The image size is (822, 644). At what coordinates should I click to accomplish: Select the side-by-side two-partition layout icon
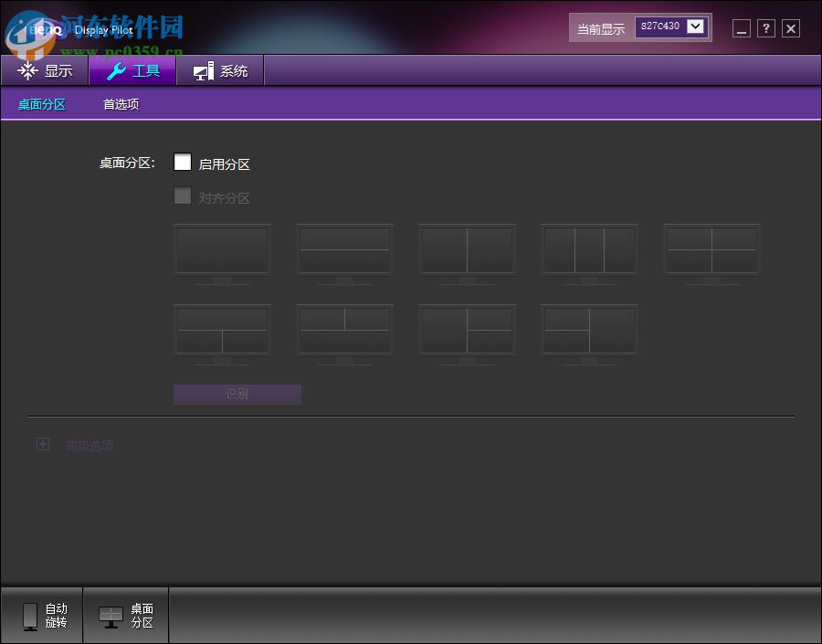point(467,248)
